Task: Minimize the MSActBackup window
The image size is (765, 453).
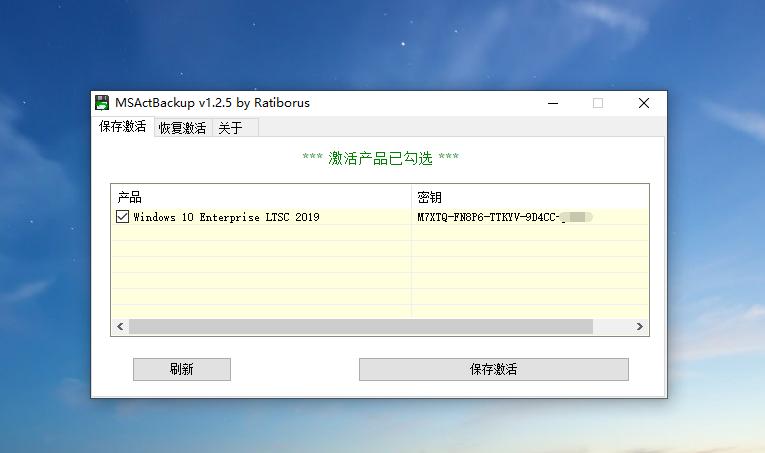Action: [552, 103]
